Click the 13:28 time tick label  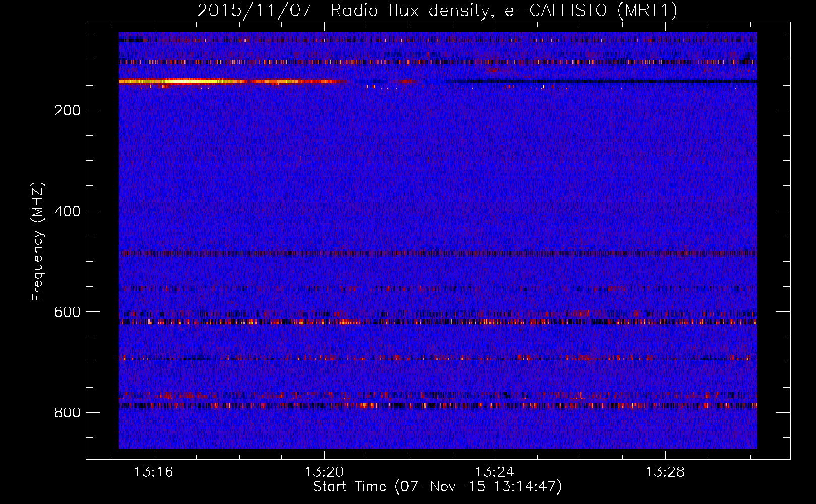coord(665,472)
